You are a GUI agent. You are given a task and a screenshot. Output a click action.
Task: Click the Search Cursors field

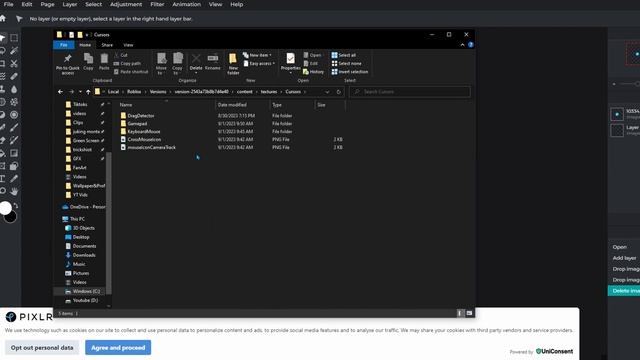tap(410, 92)
